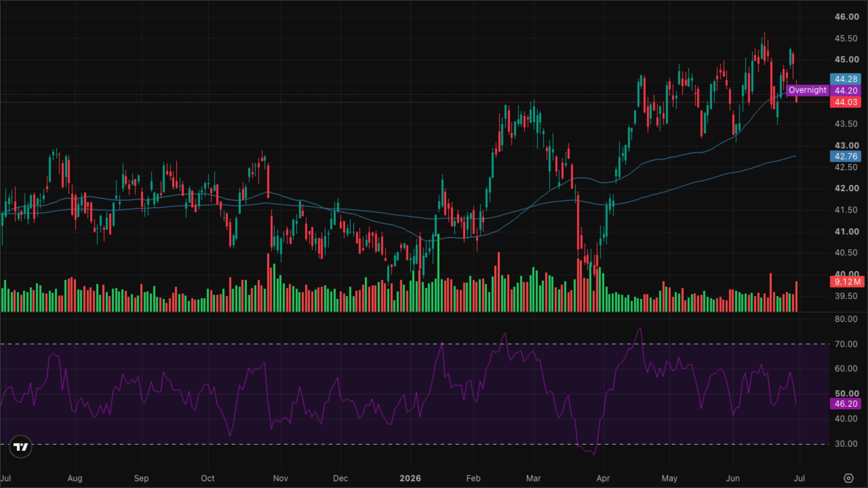Click the Jun label on time axis
868x488 pixels.
pyautogui.click(x=733, y=478)
